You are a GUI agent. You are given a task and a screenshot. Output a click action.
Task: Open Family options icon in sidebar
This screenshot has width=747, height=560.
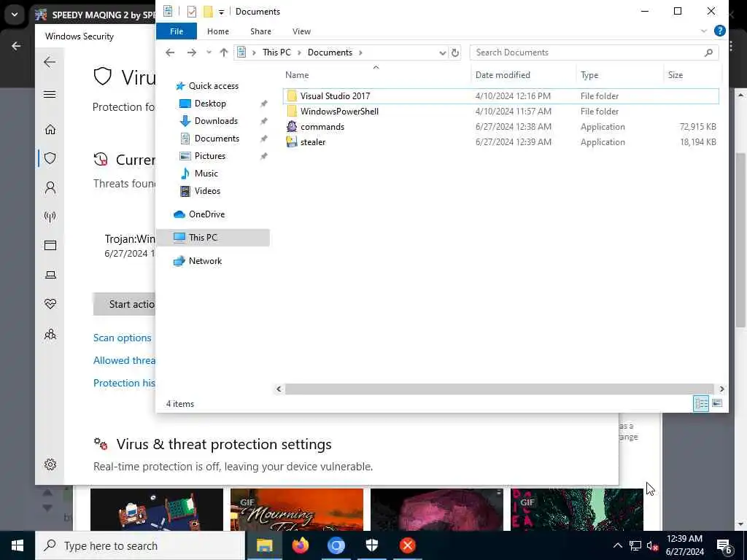click(x=50, y=334)
